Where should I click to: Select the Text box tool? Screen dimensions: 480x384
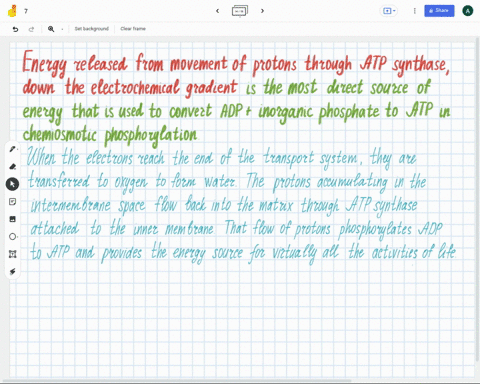[x=12, y=254]
